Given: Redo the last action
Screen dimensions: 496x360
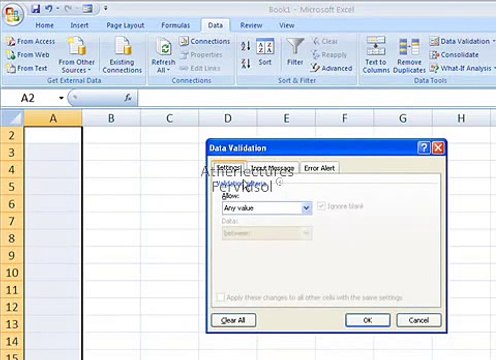Looking at the screenshot, I should click(68, 9).
